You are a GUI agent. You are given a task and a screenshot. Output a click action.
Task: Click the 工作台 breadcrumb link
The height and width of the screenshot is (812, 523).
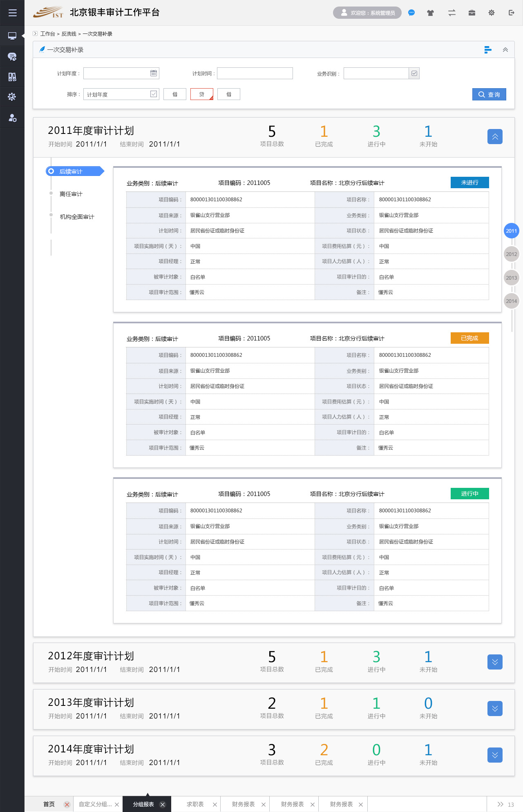click(x=47, y=34)
